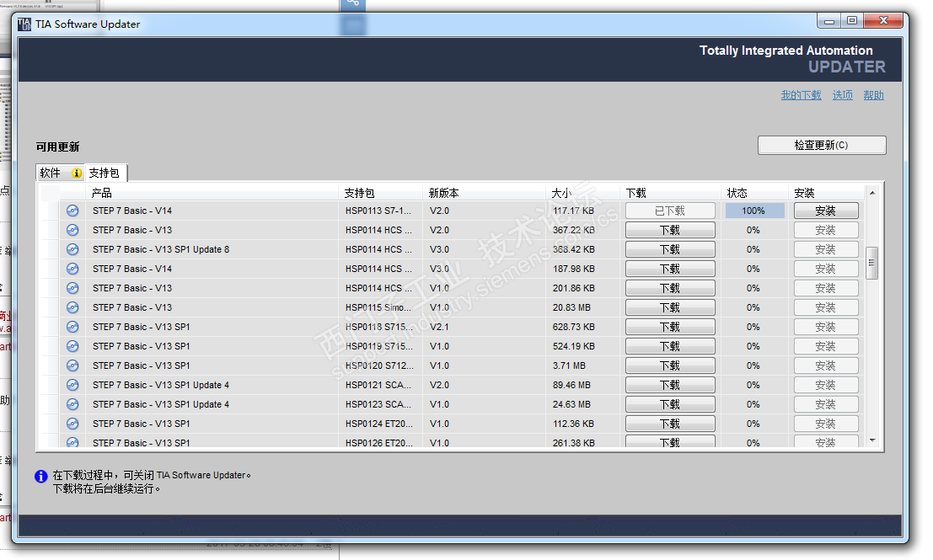
Task: Click the 628.73 KB size cell
Action: (574, 327)
